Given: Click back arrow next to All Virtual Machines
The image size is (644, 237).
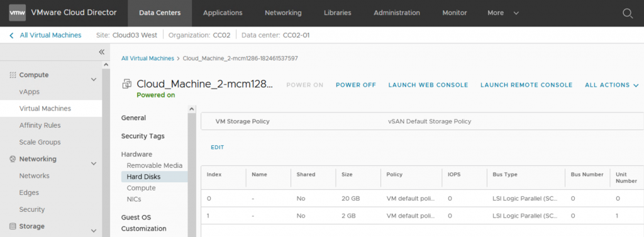Looking at the screenshot, I should point(11,36).
